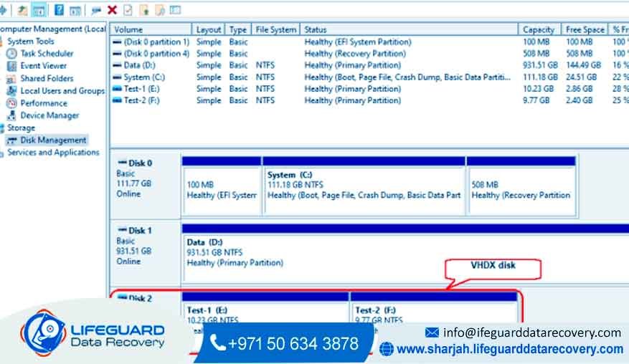Click the Disk Management icon in tree
The height and width of the screenshot is (364, 629).
click(x=11, y=140)
